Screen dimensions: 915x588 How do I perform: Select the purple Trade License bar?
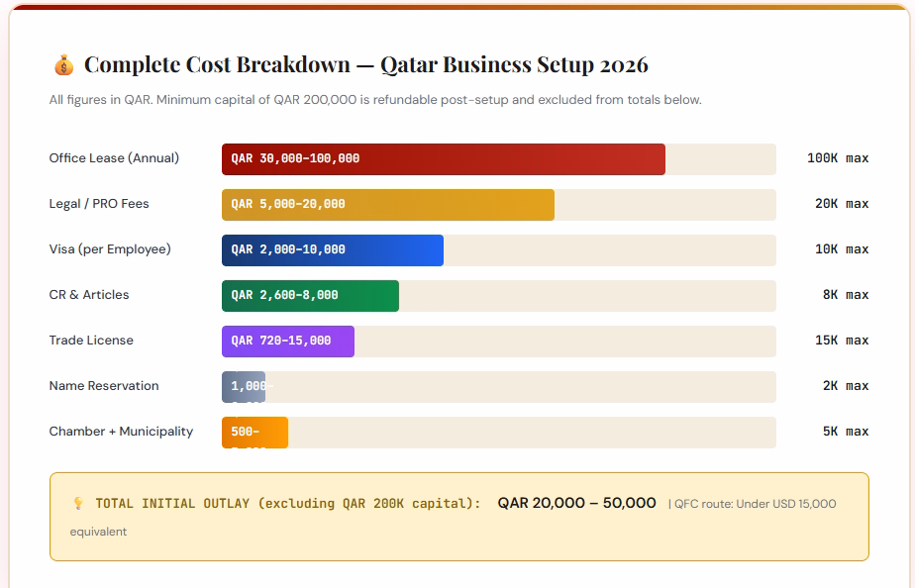point(288,341)
